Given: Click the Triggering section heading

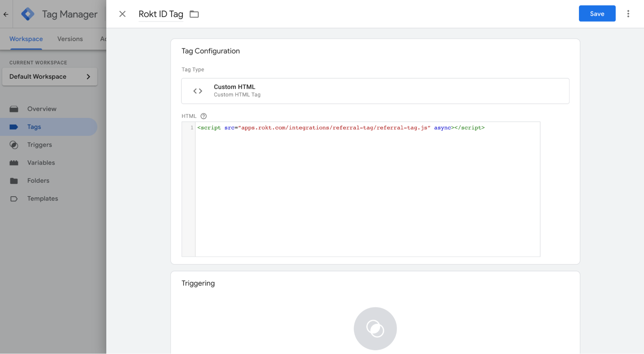Looking at the screenshot, I should (198, 283).
